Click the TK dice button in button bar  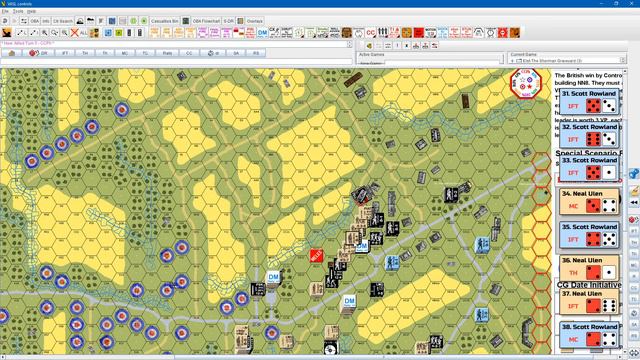tap(105, 53)
